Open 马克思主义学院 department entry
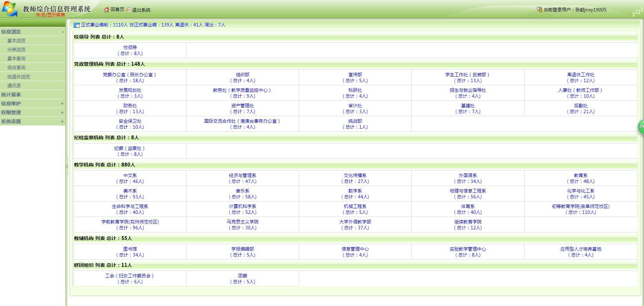Viewport: 644px width, 306px height. click(242, 222)
